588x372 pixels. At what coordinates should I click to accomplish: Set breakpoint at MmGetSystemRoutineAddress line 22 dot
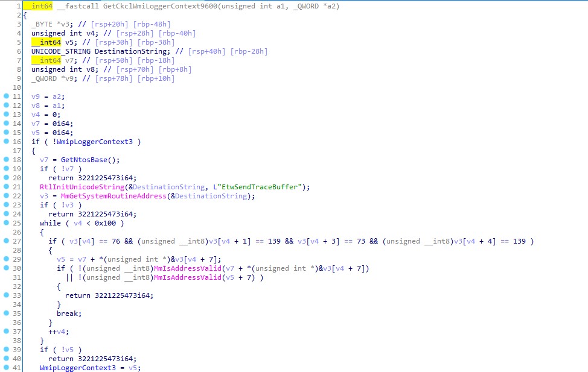tap(6, 195)
